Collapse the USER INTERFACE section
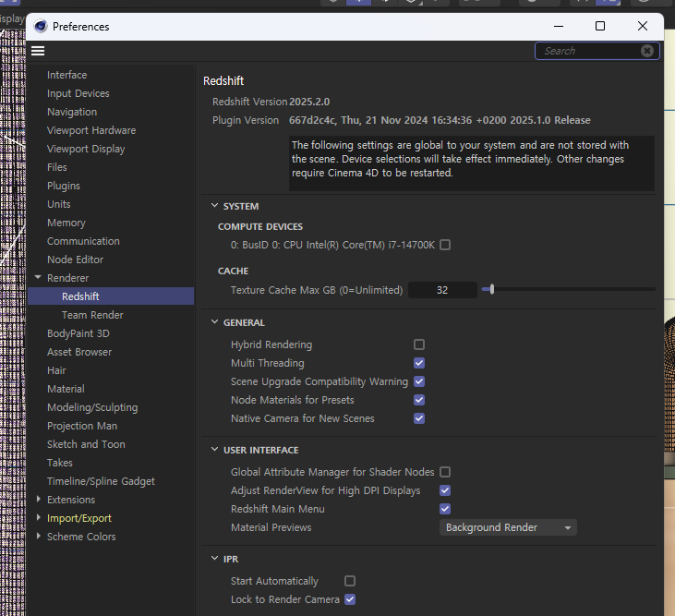The height and width of the screenshot is (616, 675). [x=214, y=450]
